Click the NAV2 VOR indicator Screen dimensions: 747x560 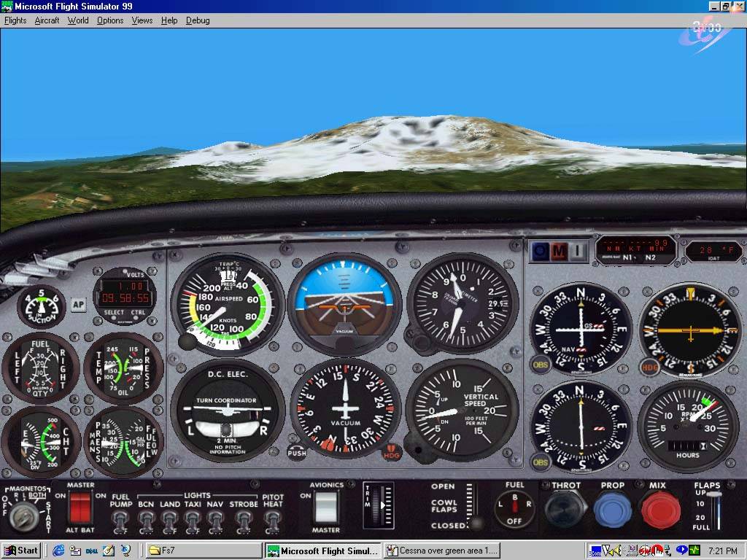pyautogui.click(x=580, y=427)
